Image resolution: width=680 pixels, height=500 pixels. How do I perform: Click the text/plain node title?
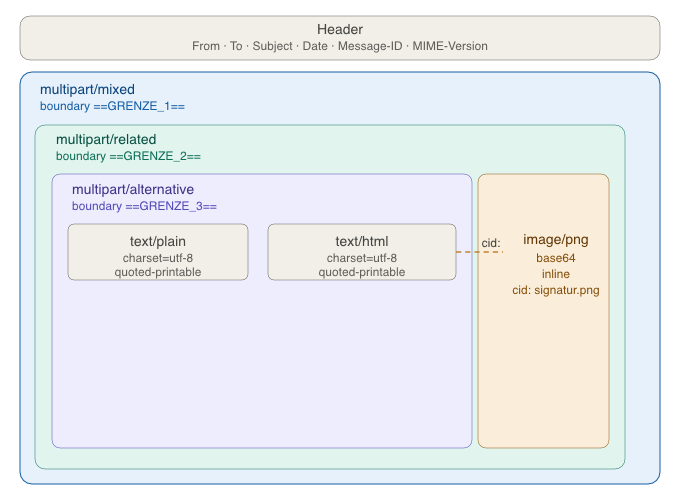pos(158,241)
